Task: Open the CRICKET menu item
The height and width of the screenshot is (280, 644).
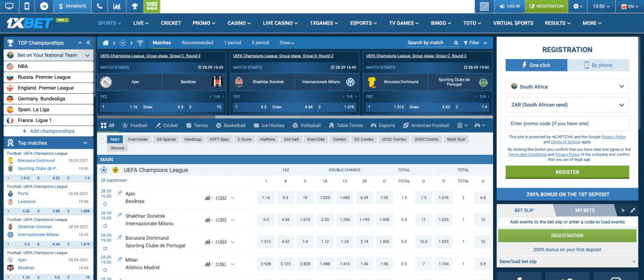Action: (171, 23)
